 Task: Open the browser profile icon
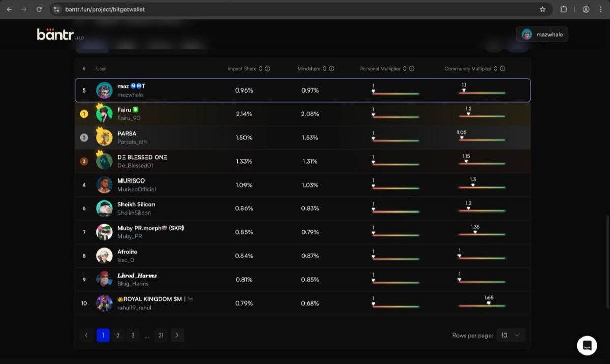[586, 9]
